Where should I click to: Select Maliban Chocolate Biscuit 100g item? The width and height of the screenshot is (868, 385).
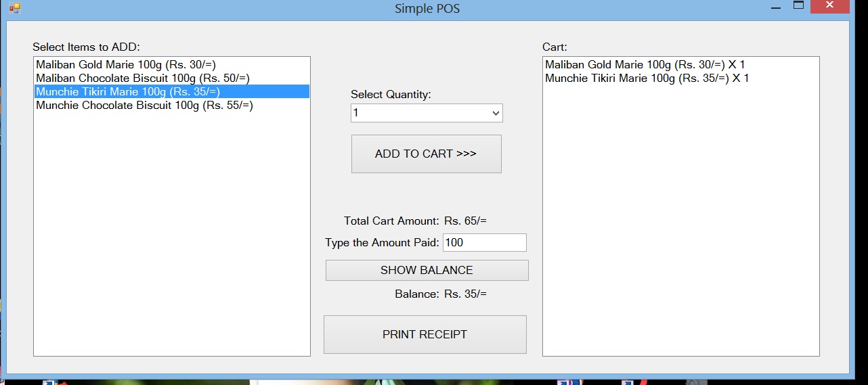(x=172, y=78)
